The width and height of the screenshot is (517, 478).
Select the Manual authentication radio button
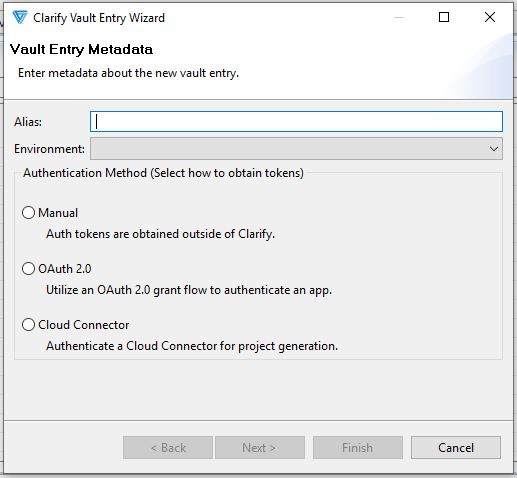tap(28, 212)
